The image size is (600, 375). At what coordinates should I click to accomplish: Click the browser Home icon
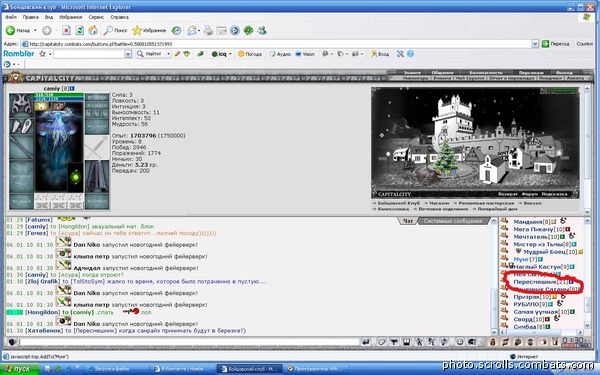pos(93,30)
